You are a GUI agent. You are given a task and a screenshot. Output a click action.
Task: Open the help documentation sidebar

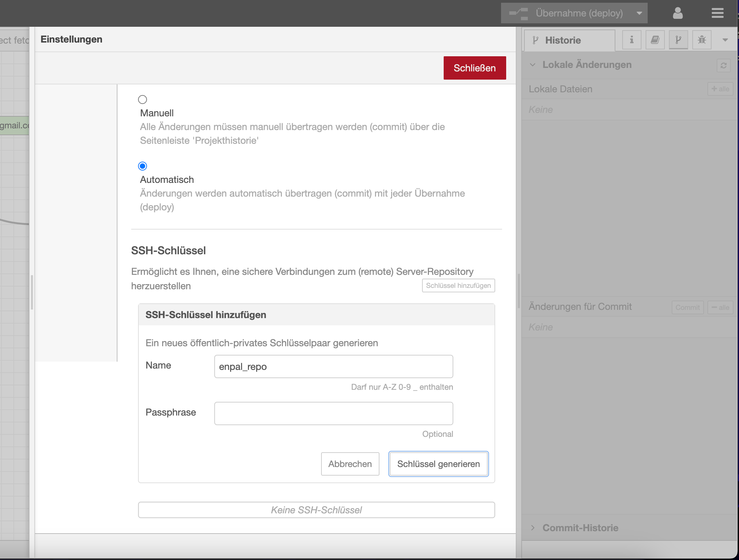[655, 39]
